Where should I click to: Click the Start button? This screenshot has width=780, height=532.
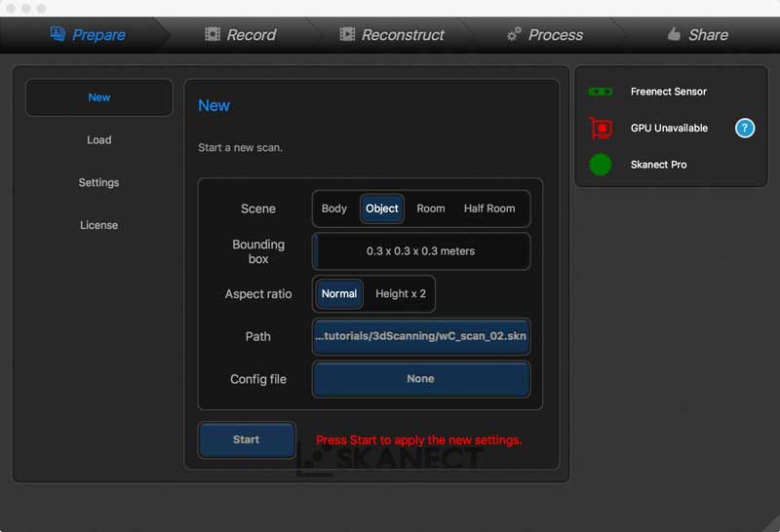click(247, 439)
